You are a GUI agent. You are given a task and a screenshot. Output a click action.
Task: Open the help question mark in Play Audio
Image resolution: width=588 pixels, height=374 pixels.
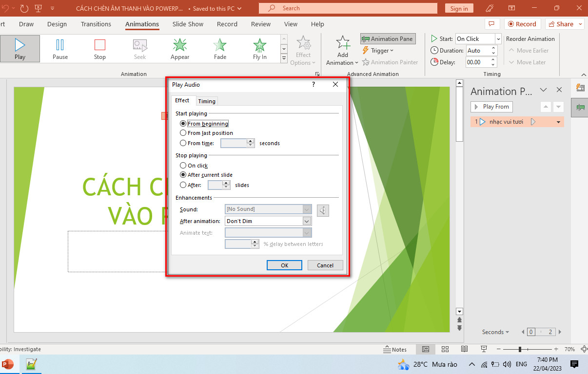313,84
